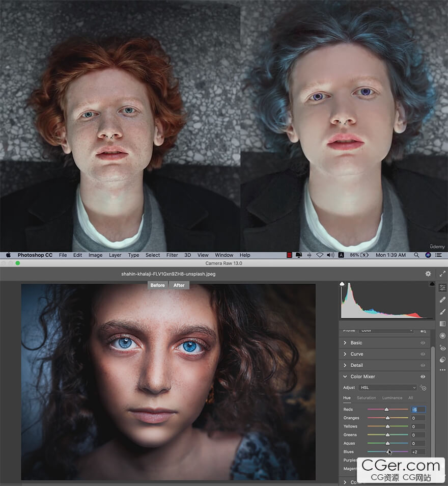Viewport: 448px width, 486px height.
Task: Toggle the Detail panel visibility eye
Action: (423, 365)
